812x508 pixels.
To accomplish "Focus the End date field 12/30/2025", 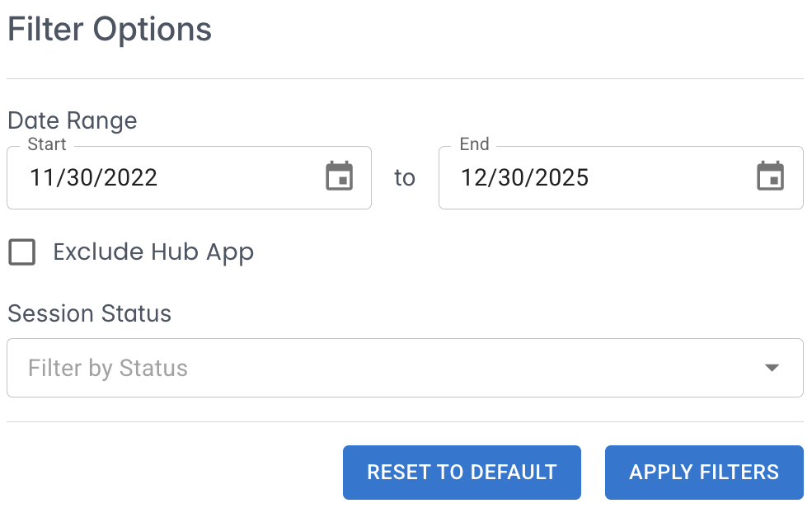I will pos(594,177).
